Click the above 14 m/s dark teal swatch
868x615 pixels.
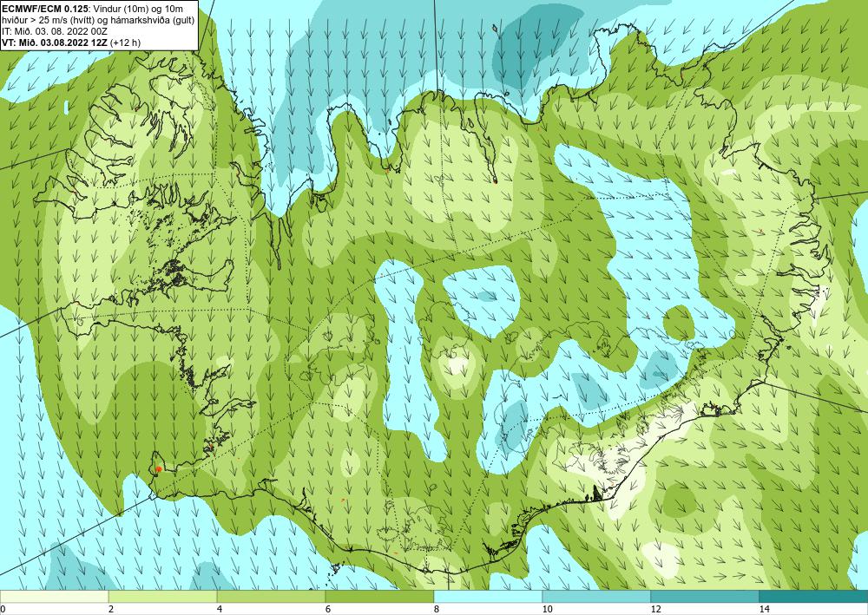point(814,596)
